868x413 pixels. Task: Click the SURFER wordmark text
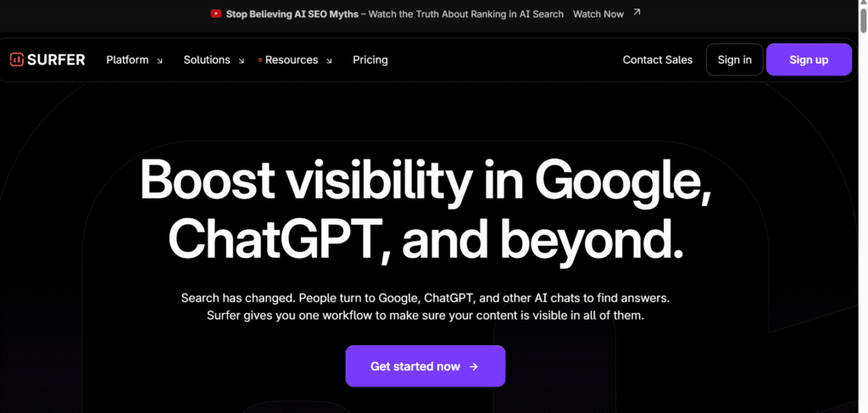[57, 59]
